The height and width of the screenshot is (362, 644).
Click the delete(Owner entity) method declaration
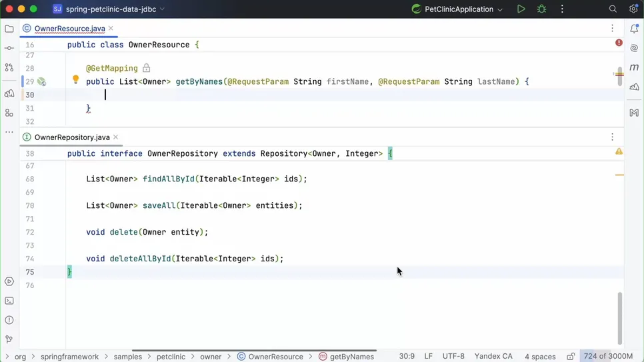147,232
